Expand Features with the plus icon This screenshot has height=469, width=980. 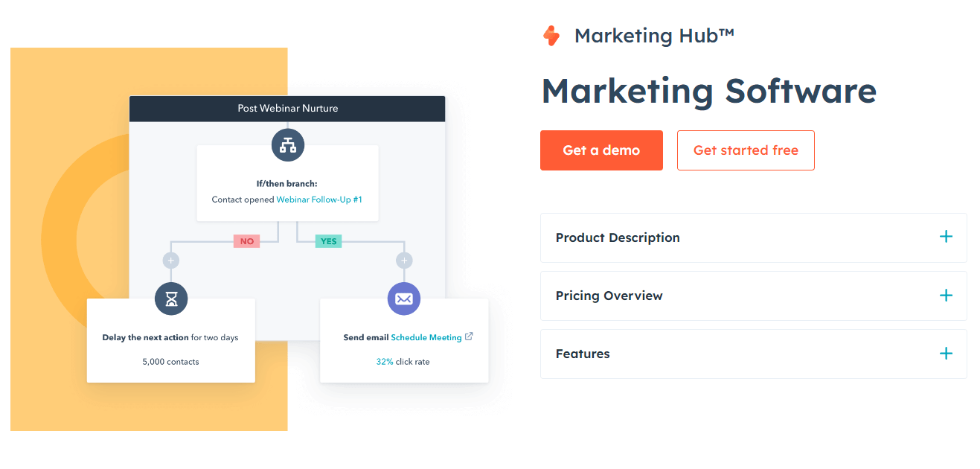coord(946,354)
